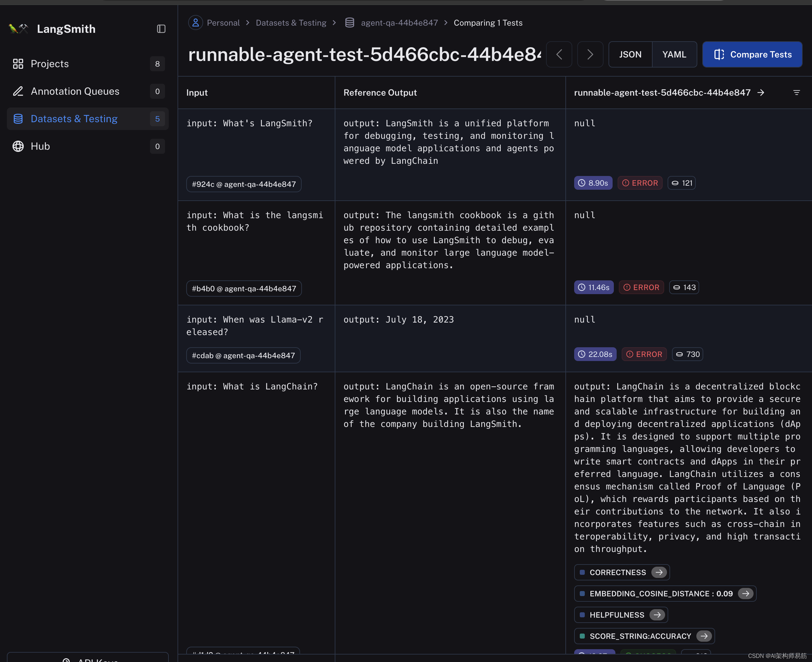Click the 22.08s latency badge
The image size is (812, 662).
pos(595,354)
